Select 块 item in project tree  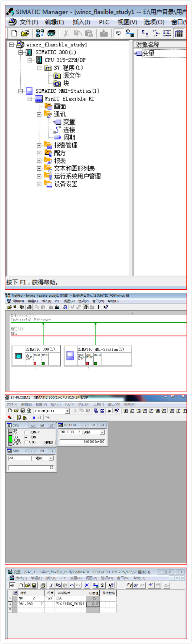click(66, 83)
